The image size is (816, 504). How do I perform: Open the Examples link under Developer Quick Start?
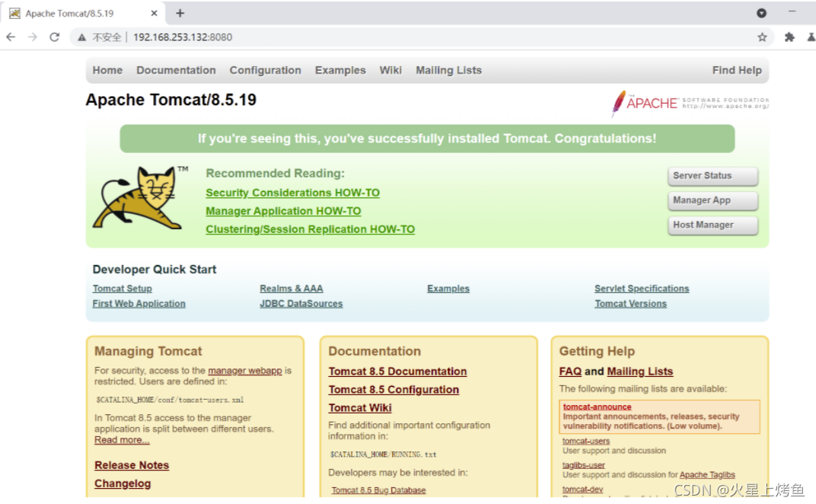click(x=448, y=289)
